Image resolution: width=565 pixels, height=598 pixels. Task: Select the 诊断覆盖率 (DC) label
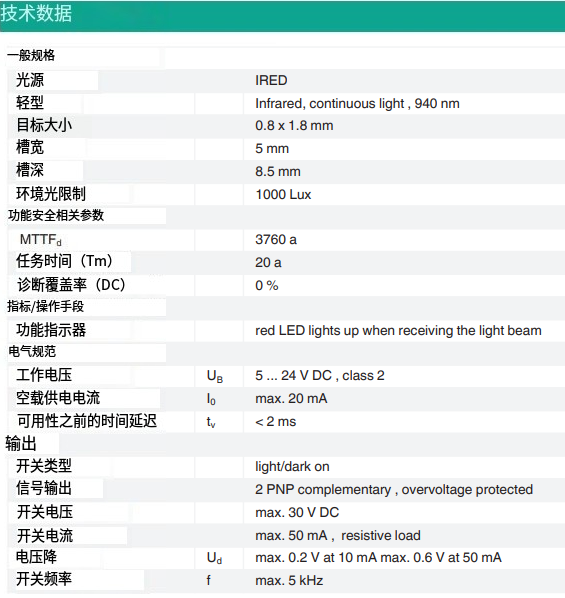[x=71, y=285]
